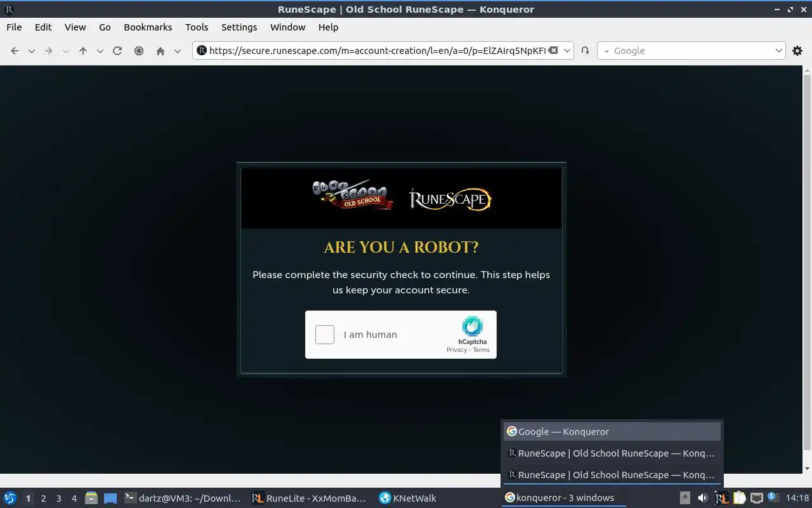Open file manager from the panel
This screenshot has height=508, width=812.
[x=91, y=498]
